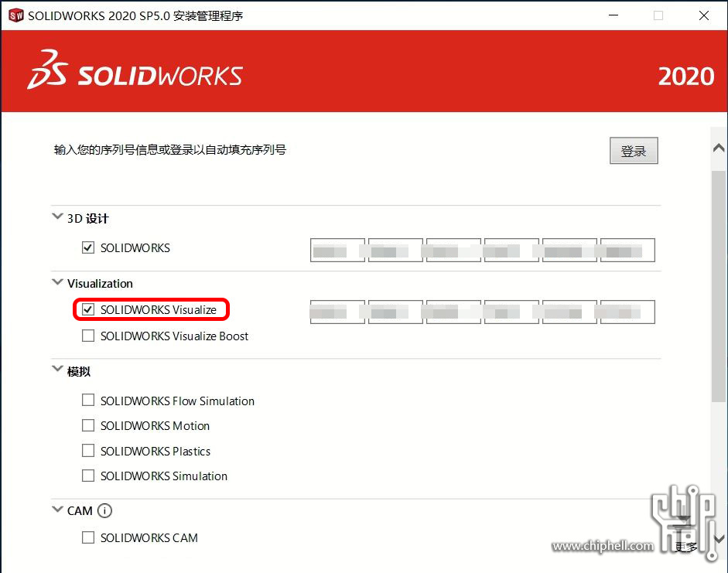Minimize the installer window
The height and width of the screenshot is (573, 728).
[614, 15]
